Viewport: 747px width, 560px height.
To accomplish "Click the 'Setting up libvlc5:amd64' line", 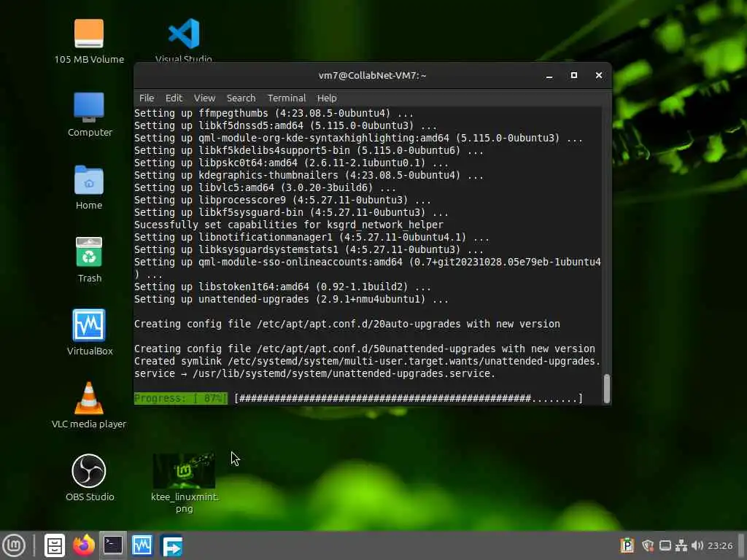I will click(x=265, y=187).
